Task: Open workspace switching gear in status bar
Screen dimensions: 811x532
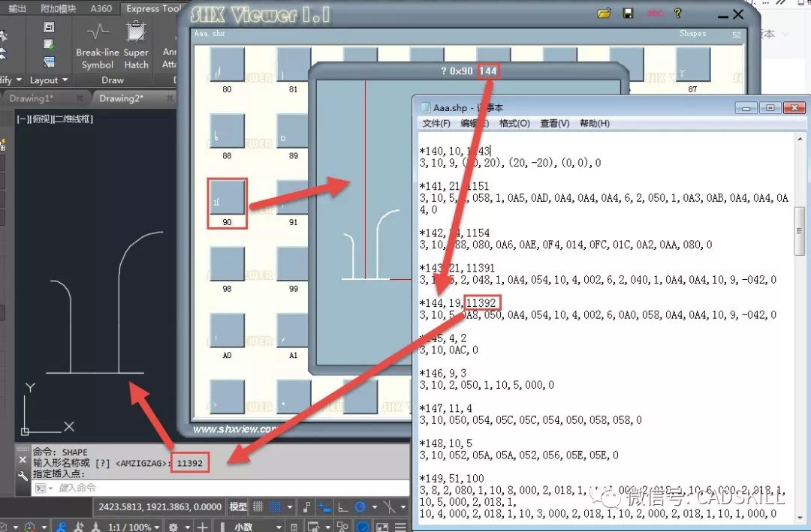Action: [173, 527]
